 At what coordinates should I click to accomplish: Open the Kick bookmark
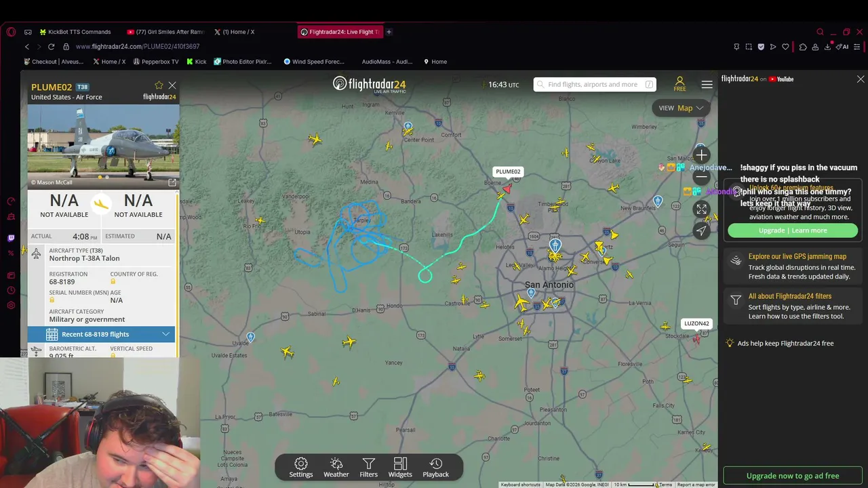(x=196, y=62)
